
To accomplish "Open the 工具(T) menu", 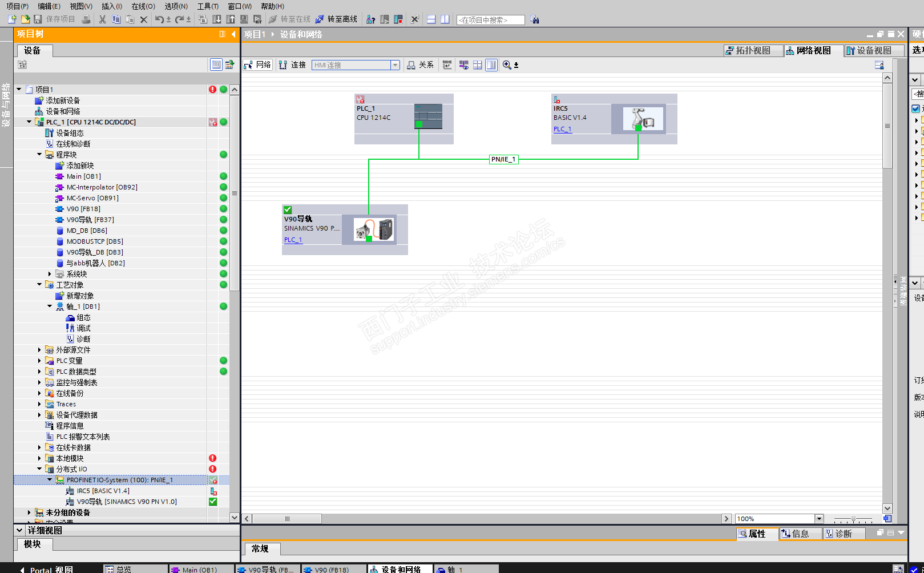I will pyautogui.click(x=208, y=6).
